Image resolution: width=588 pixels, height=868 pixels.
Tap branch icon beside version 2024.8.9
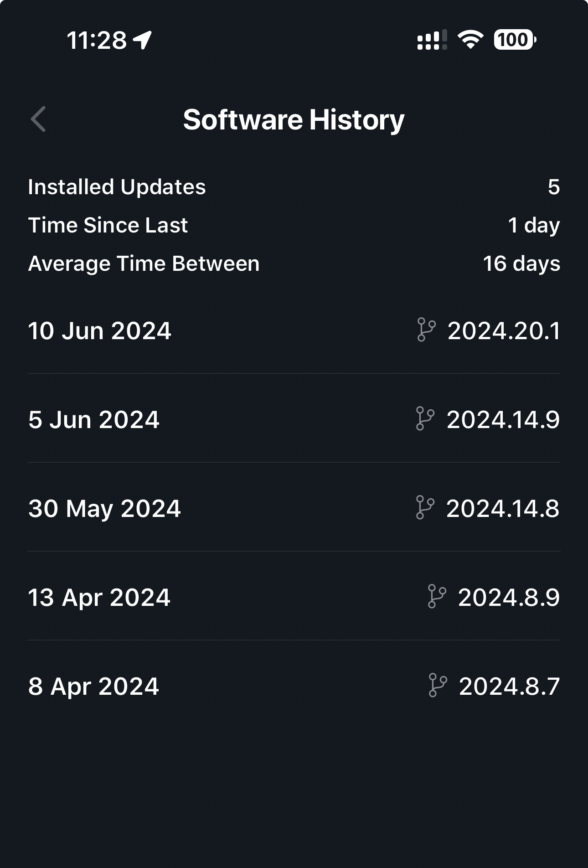[x=437, y=597]
